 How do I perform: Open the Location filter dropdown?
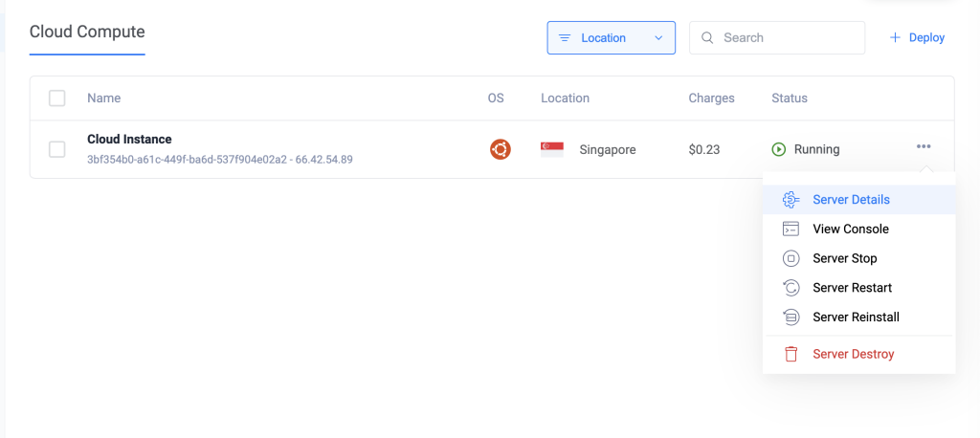tap(611, 38)
